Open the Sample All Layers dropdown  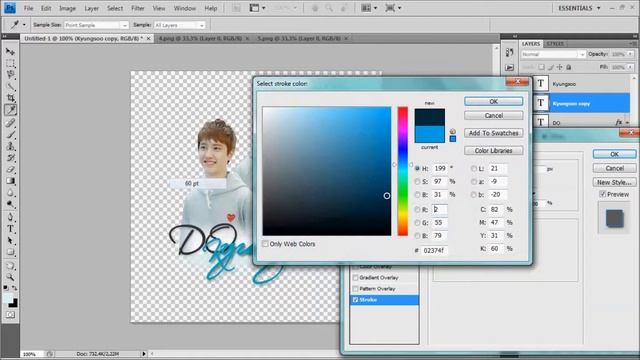[x=179, y=25]
